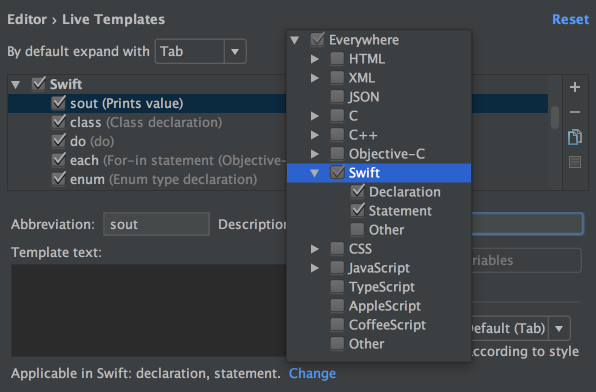This screenshot has height=392, width=596.
Task: Toggle the Swift context checkbox in popup
Action: (x=337, y=173)
